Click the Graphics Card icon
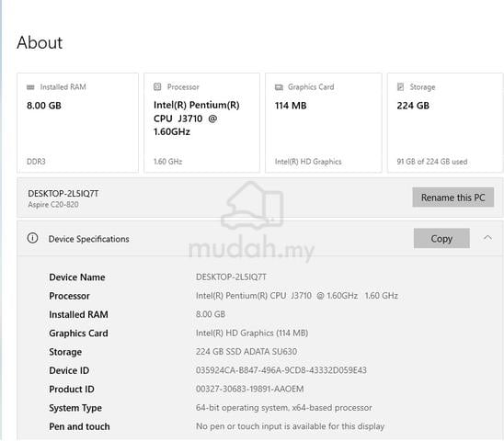The image size is (504, 441). click(x=279, y=87)
